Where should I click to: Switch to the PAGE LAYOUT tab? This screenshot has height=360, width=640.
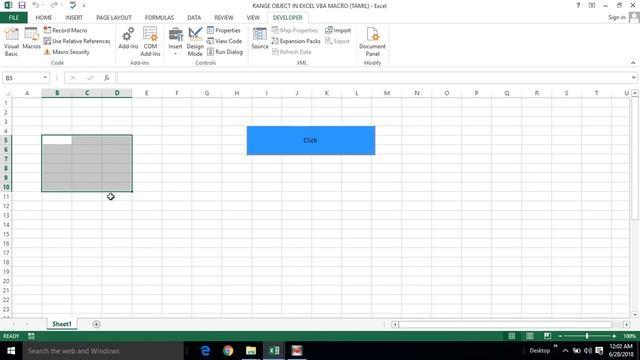(x=114, y=18)
